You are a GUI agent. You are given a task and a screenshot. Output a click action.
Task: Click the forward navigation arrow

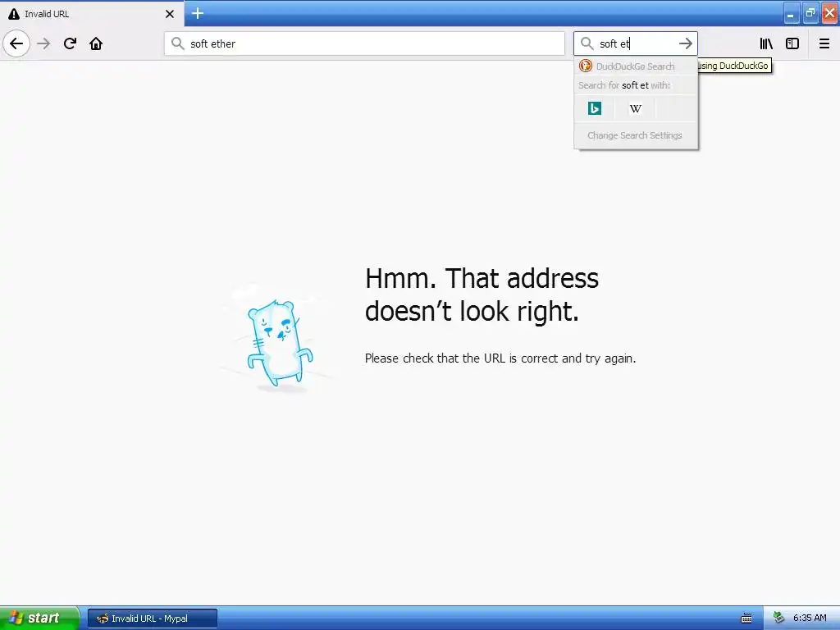pos(43,43)
